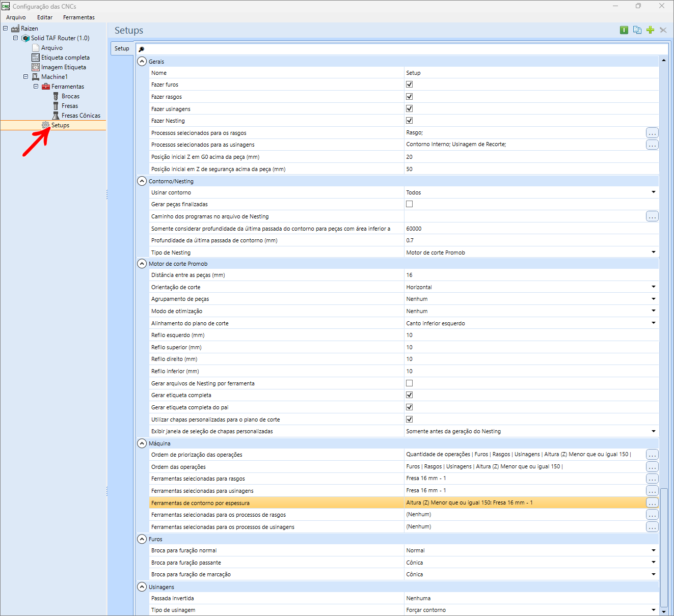Open the Ferramentas menu
The height and width of the screenshot is (616, 674).
[79, 17]
